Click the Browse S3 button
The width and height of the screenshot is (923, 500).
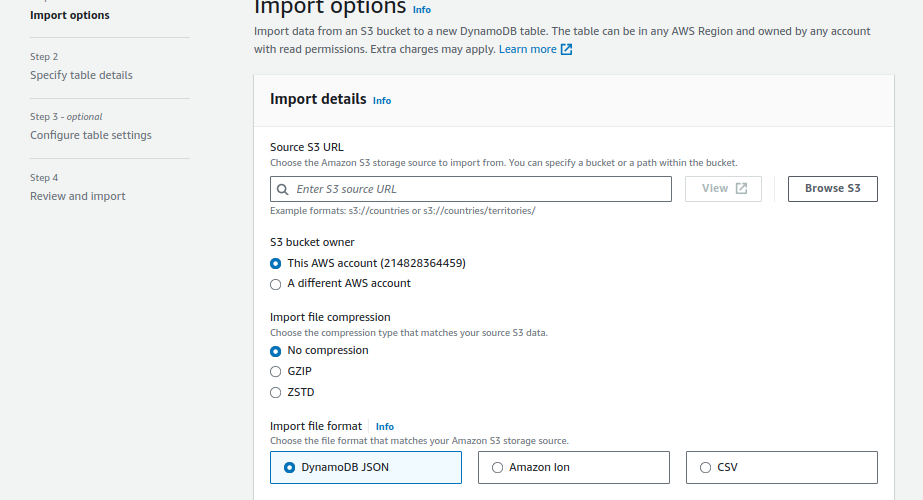coord(832,188)
